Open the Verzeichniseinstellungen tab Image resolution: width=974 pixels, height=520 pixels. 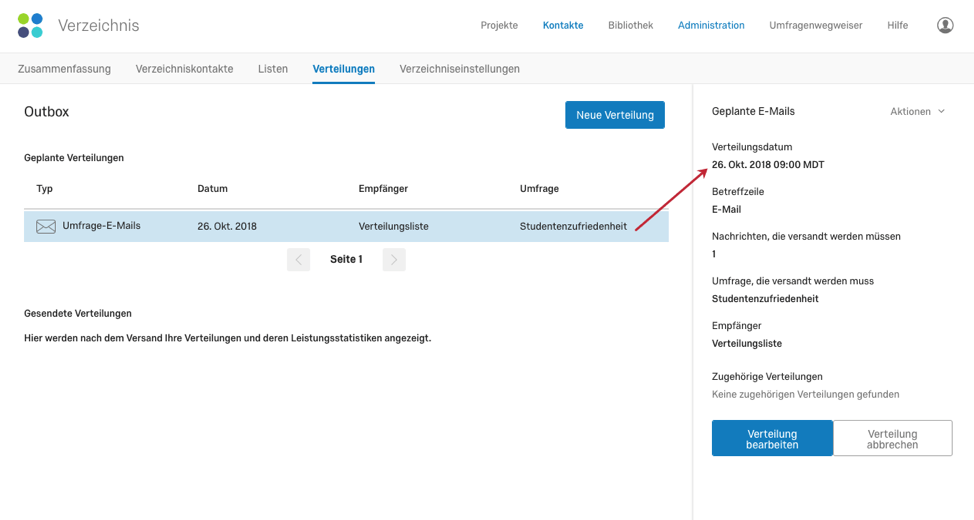[x=460, y=69]
